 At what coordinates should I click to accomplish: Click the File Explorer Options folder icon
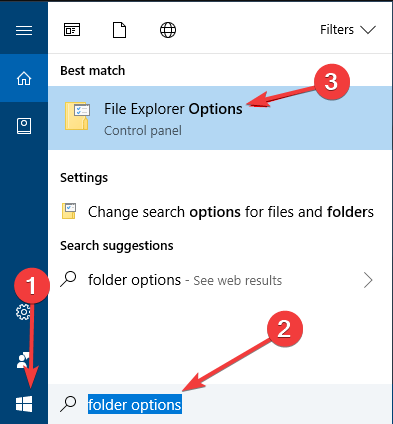pyautogui.click(x=77, y=116)
